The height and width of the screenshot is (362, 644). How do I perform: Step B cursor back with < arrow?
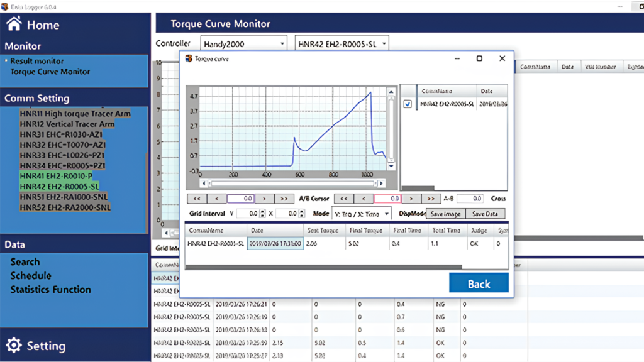[364, 199]
